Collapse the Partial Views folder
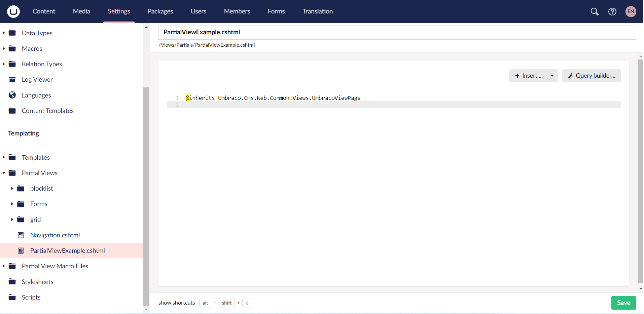 tap(4, 173)
